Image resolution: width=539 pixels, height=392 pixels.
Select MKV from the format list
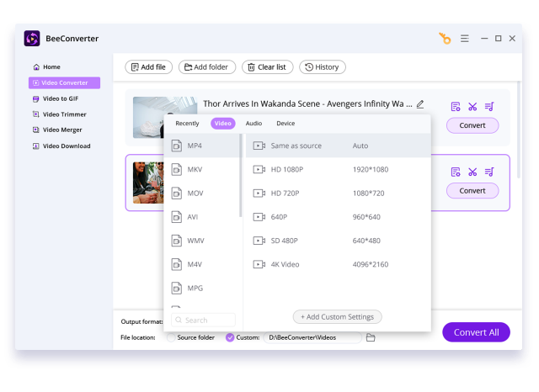[x=195, y=169]
